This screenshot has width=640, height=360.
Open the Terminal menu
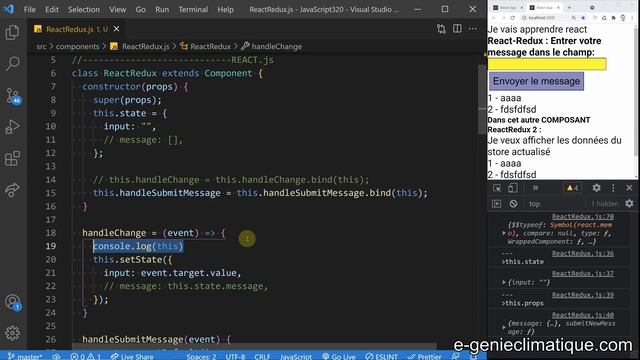point(193,9)
